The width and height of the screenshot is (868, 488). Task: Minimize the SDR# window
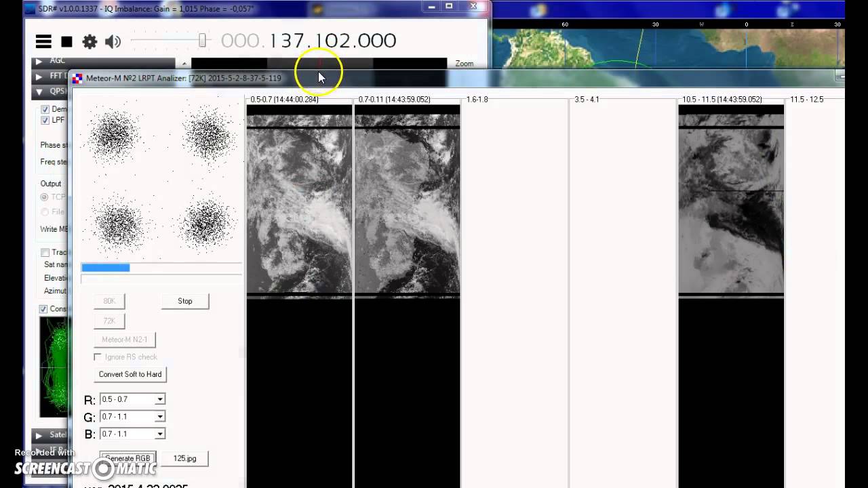click(x=431, y=6)
